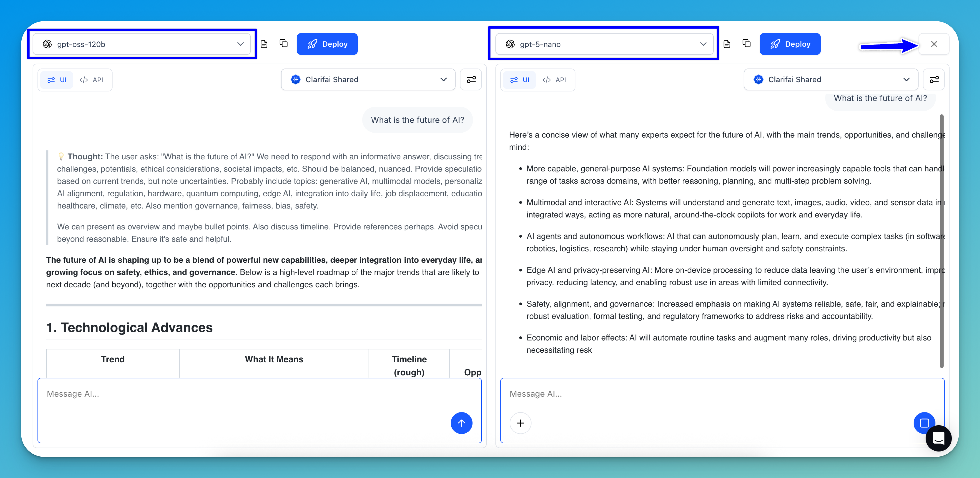The width and height of the screenshot is (980, 478).
Task: Switch to UI tab in right panel
Action: [520, 80]
